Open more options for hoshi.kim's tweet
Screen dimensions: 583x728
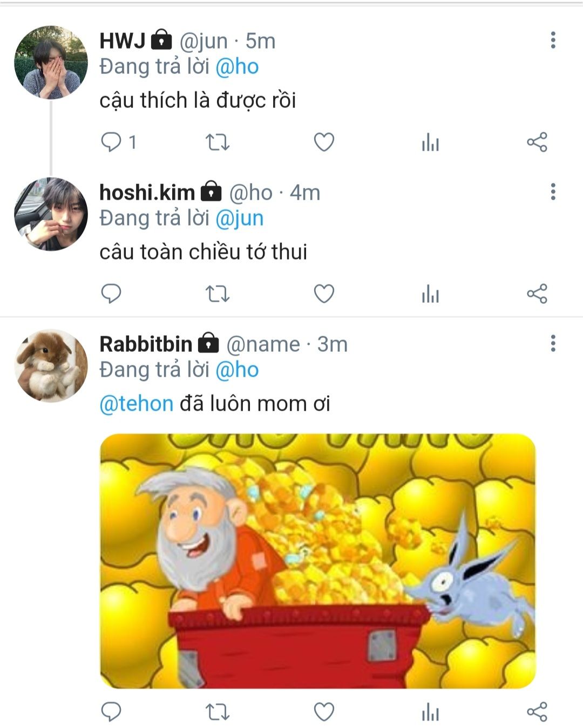pyautogui.click(x=553, y=192)
